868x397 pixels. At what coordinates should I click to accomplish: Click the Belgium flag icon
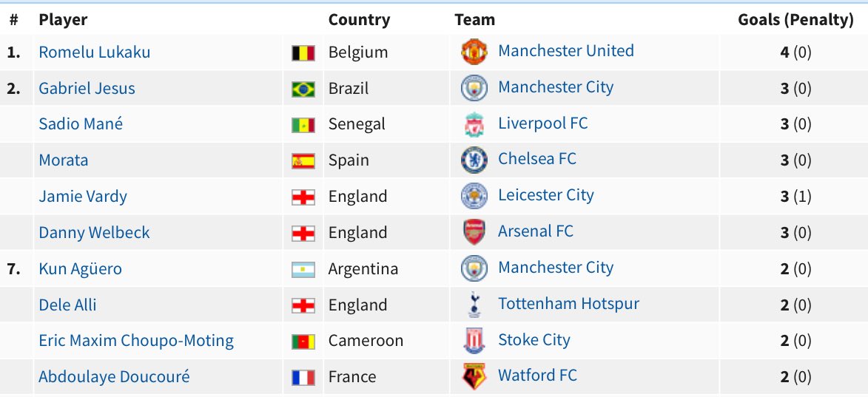pyautogui.click(x=303, y=53)
